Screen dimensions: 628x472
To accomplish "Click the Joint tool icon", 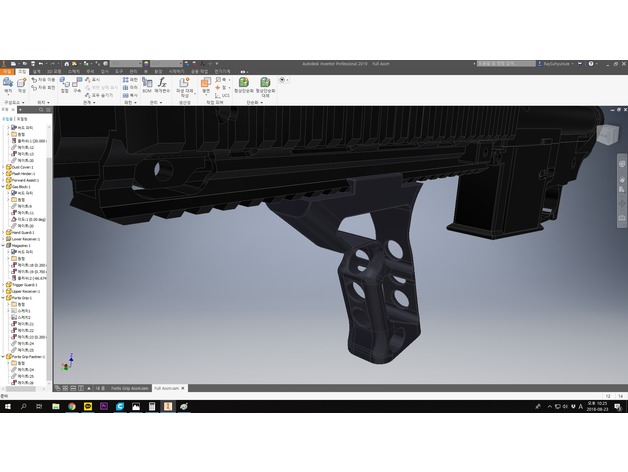I will [64, 83].
